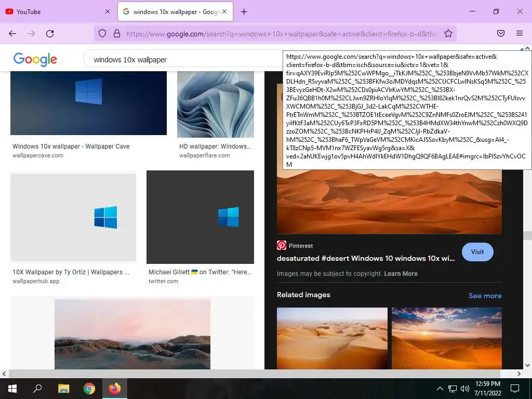The image size is (532, 399).
Task: Click the network tray icon
Action: click(453, 389)
